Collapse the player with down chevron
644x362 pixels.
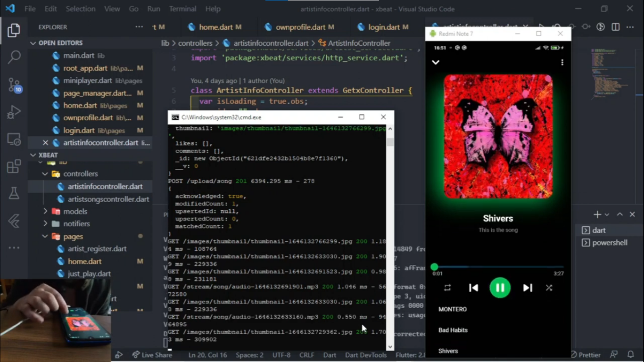[x=436, y=62]
